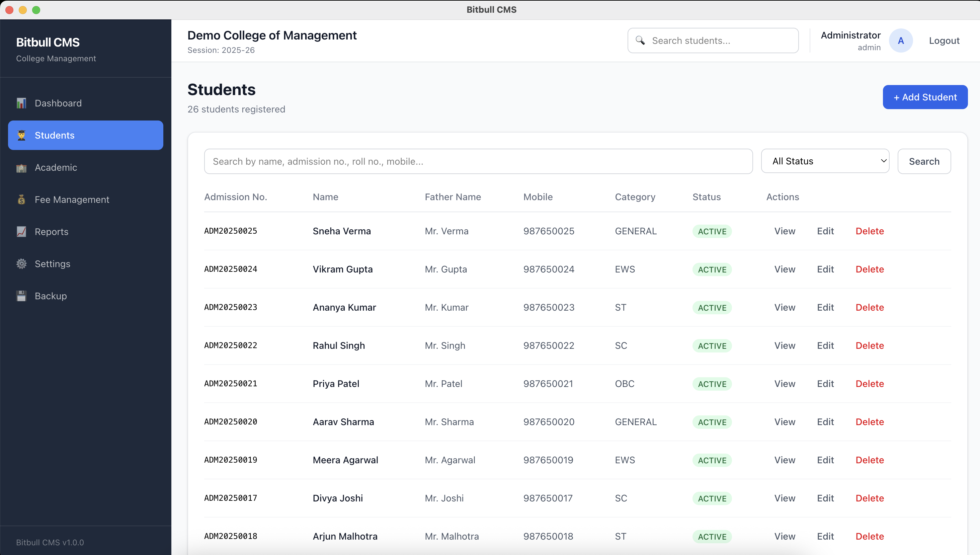This screenshot has height=555, width=980.
Task: Delete Sneha Verma's record
Action: point(870,231)
